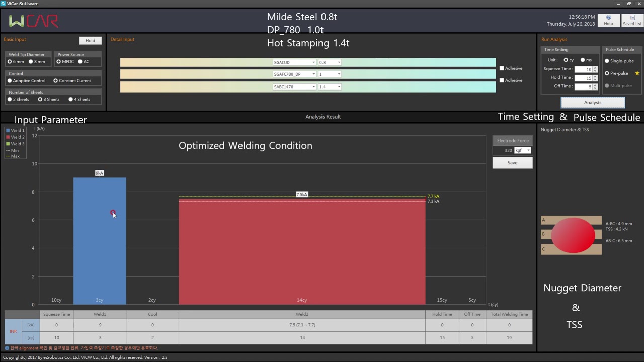Viewport: 644px width, 362px height.
Task: Click the Off Time stepper arrows
Action: coord(595,86)
